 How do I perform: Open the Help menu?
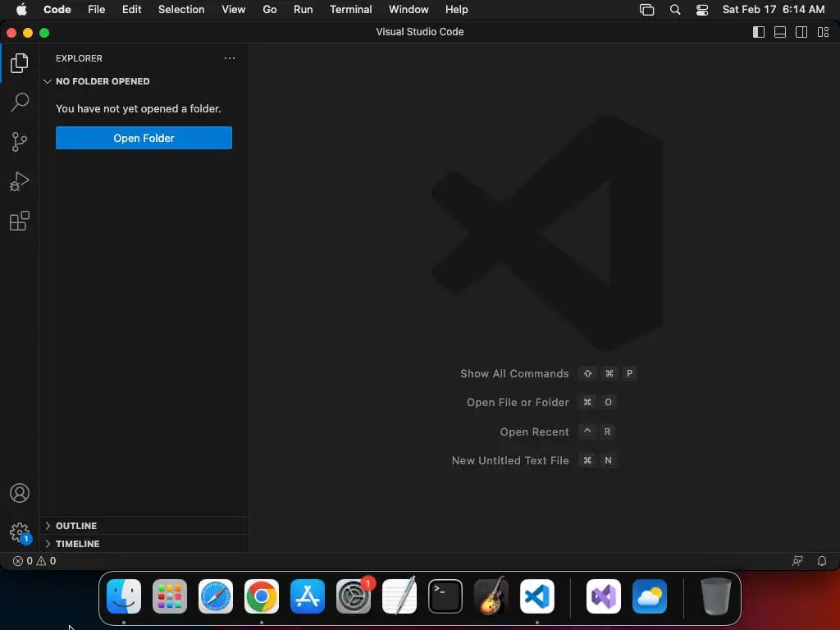click(456, 10)
